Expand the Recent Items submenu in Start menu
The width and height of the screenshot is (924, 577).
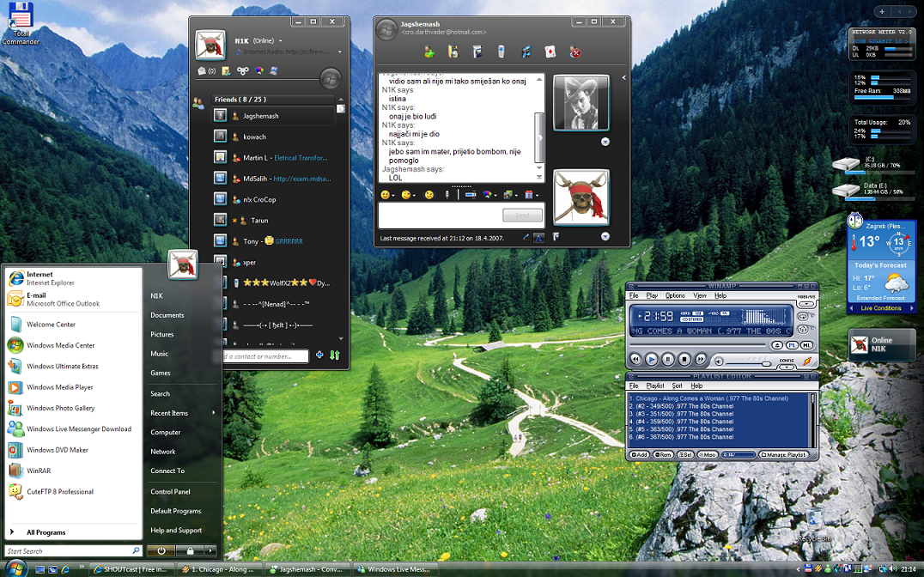pyautogui.click(x=213, y=412)
